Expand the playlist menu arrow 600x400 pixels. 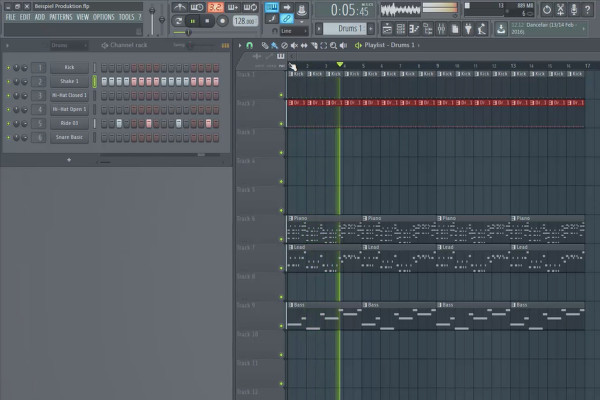(240, 45)
